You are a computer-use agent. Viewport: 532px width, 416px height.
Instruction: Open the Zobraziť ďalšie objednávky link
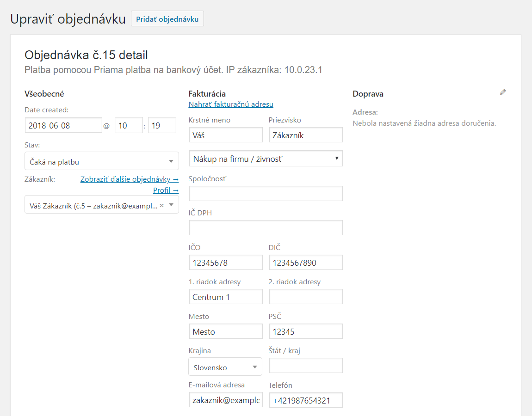129,179
